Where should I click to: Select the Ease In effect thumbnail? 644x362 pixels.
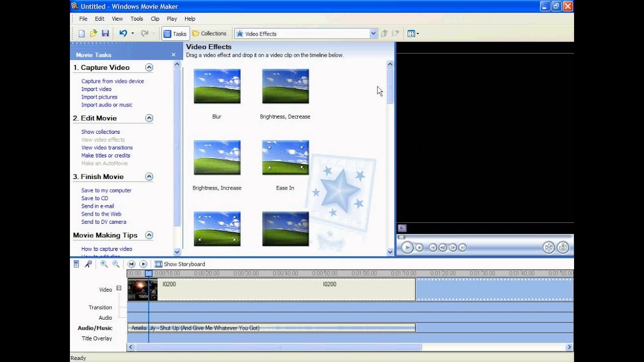tap(285, 158)
